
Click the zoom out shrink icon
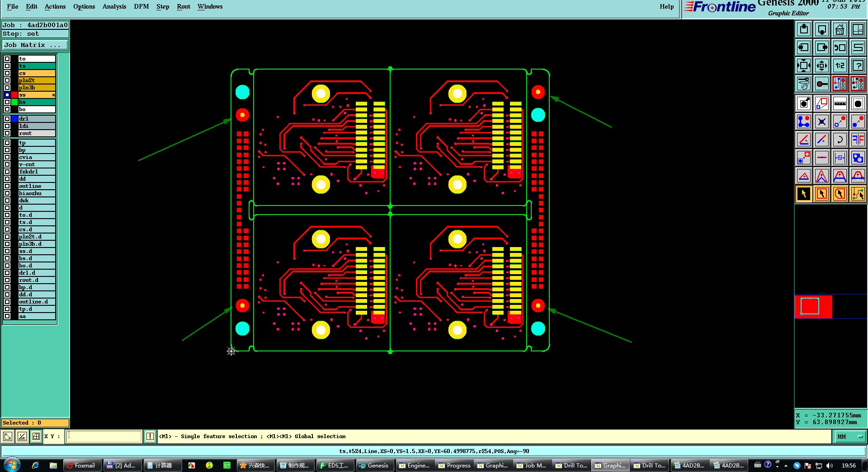[x=822, y=65]
